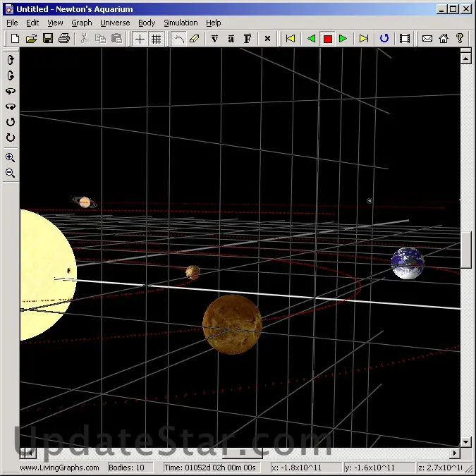Viewport: 476px width, 476px height.
Task: Click vertical scrollbar up arrow
Action: pos(465,58)
